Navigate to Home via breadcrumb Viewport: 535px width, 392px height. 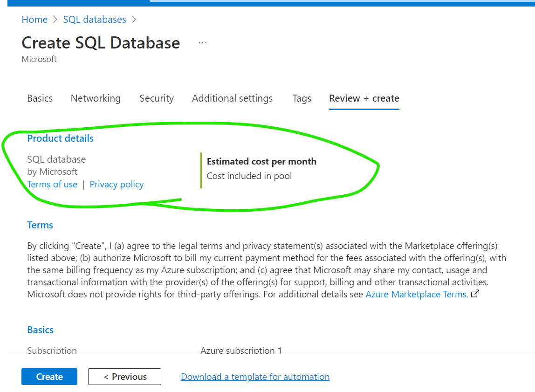[34, 20]
